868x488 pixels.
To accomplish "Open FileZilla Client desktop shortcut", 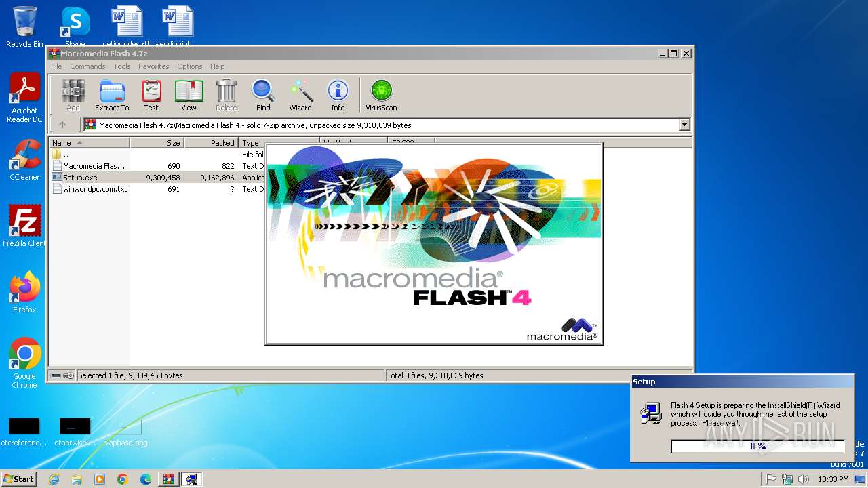I will click(x=24, y=226).
